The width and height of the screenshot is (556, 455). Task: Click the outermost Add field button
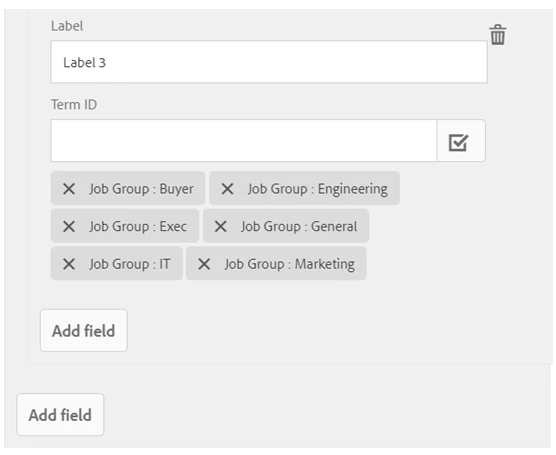click(x=60, y=415)
